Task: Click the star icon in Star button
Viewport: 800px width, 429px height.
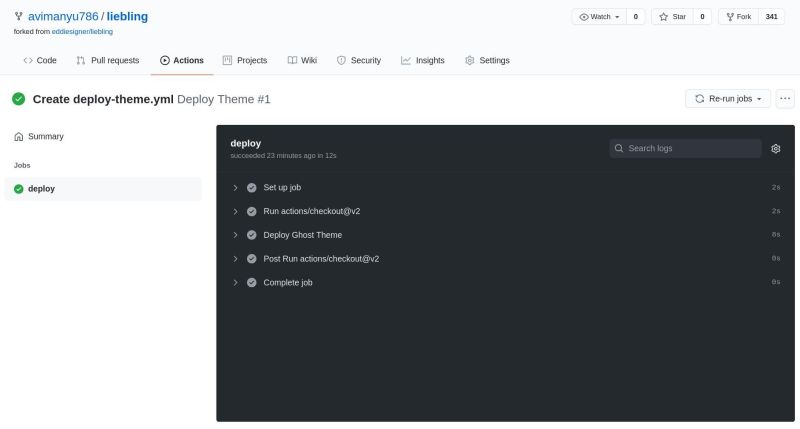Action: pyautogui.click(x=663, y=17)
